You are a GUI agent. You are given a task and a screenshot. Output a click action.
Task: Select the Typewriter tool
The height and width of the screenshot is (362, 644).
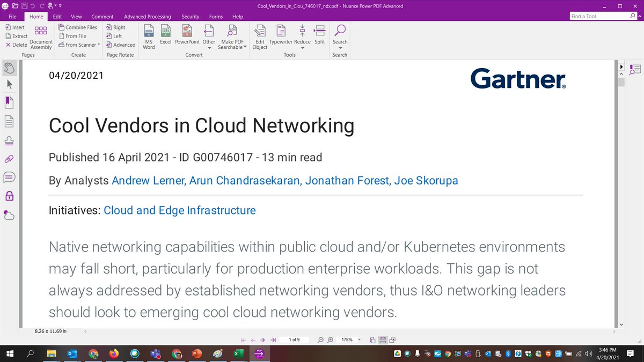281,35
